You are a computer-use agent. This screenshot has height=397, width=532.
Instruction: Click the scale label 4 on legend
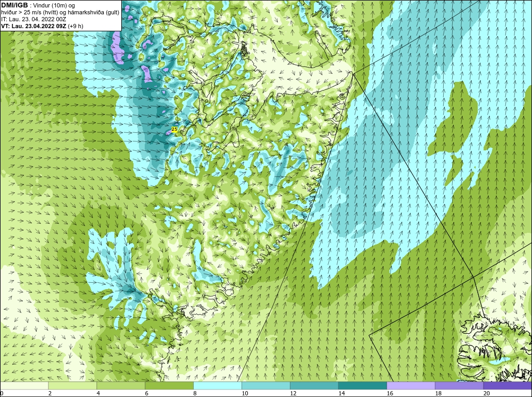point(98,393)
